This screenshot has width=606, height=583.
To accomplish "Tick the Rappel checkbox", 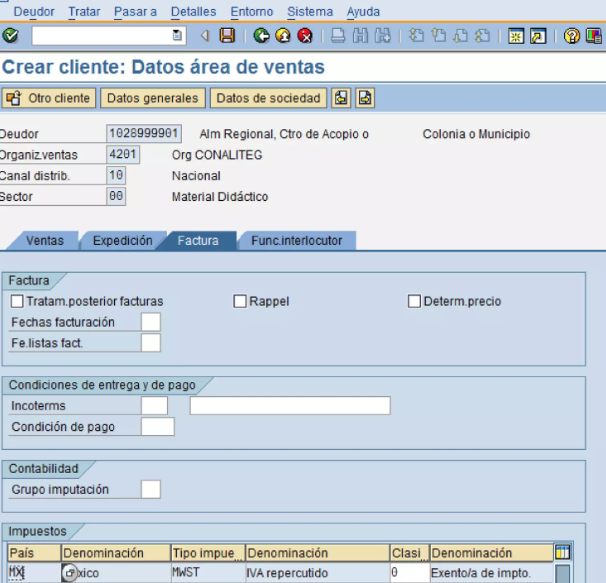I will (240, 301).
